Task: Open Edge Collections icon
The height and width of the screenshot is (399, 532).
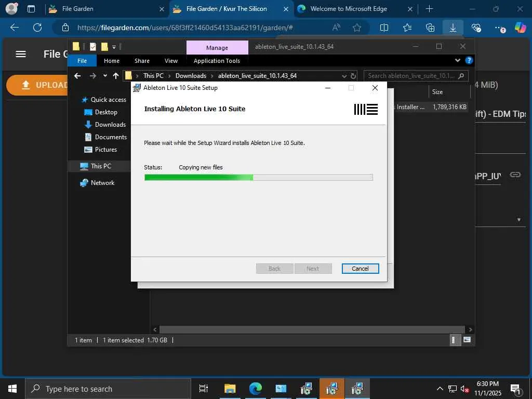Action: point(430,28)
